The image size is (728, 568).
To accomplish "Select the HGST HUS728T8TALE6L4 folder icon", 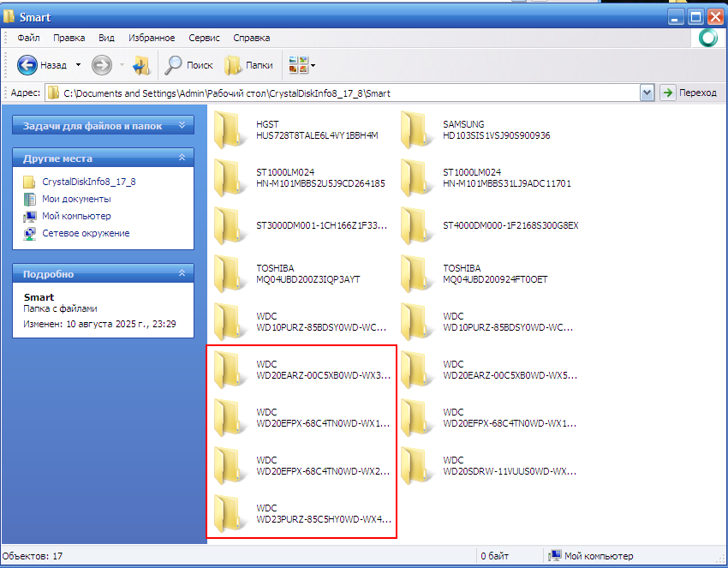I will coord(229,130).
